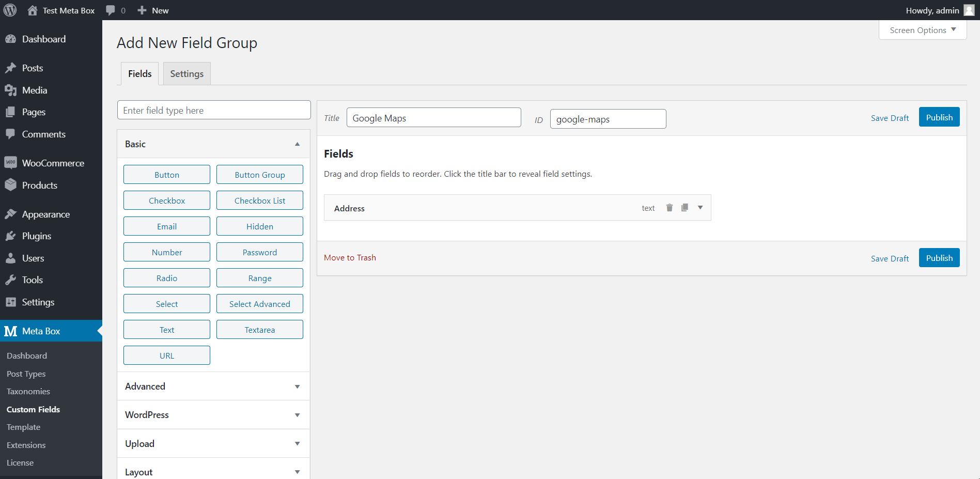Add a Checkbox List field
This screenshot has height=479, width=980.
[260, 200]
